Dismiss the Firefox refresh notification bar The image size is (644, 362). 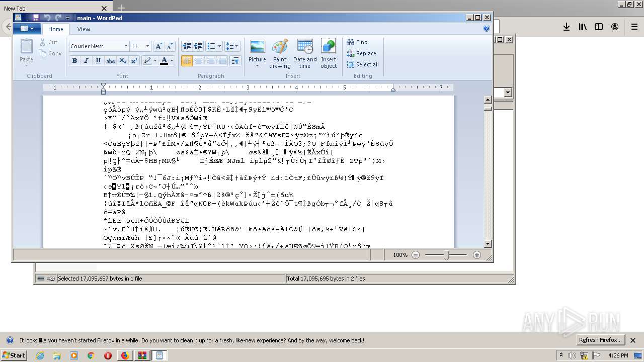[633, 340]
